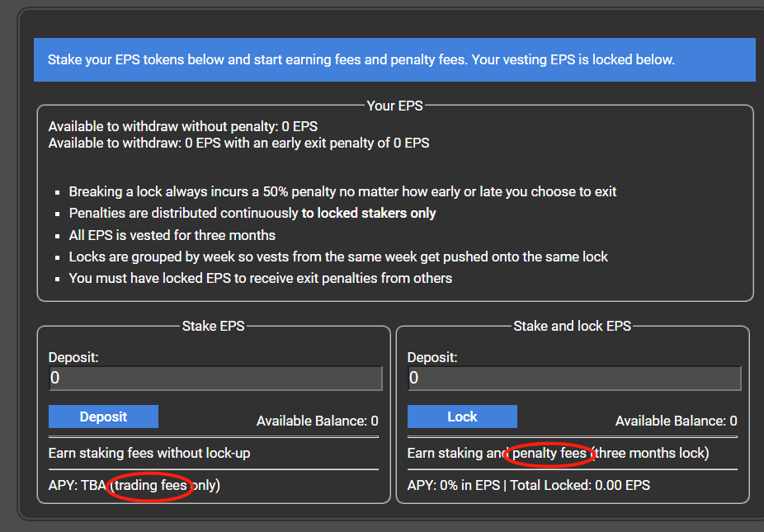Click Available Balance beside the Lock button
Viewport: 764px width, 532px height.
(676, 421)
